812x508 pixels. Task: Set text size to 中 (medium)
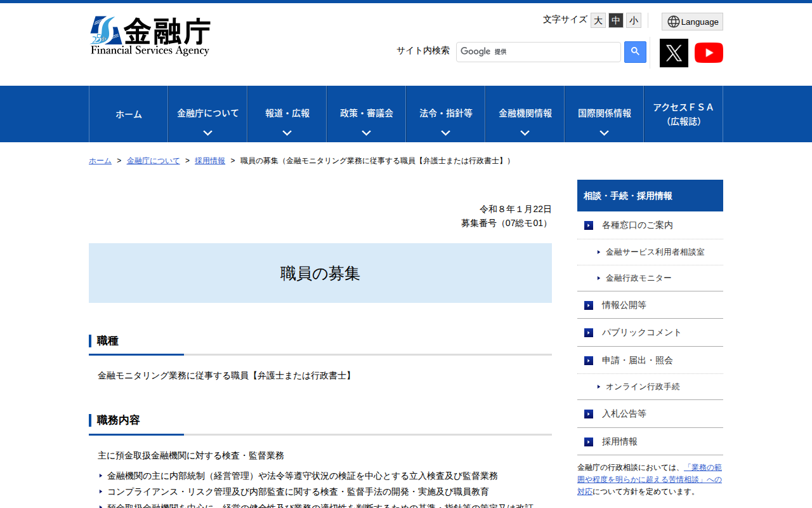(x=616, y=20)
